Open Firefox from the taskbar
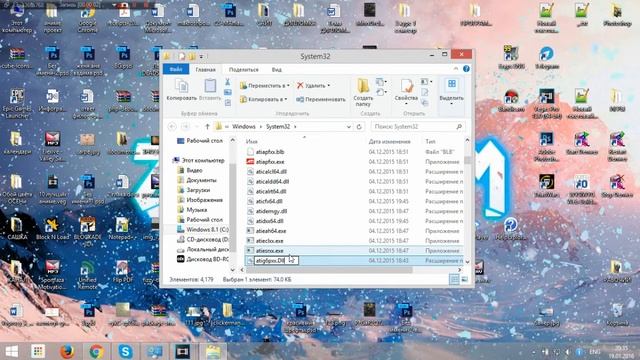Image resolution: width=640 pixels, height=360 pixels. pyautogui.click(x=67, y=351)
